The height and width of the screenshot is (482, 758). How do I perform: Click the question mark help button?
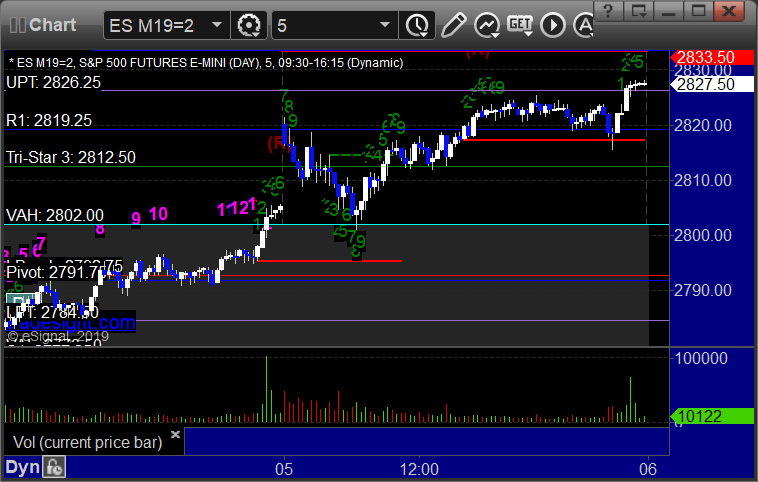(x=608, y=11)
